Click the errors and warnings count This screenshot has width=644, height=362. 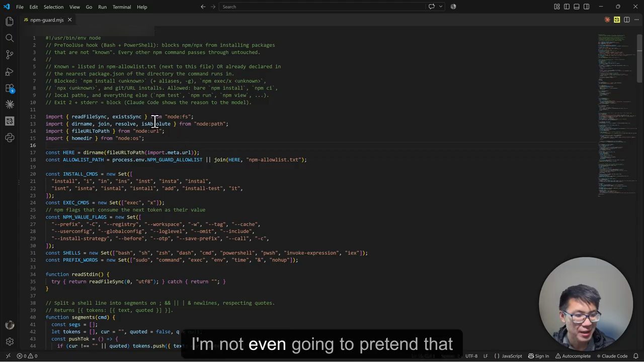27,356
